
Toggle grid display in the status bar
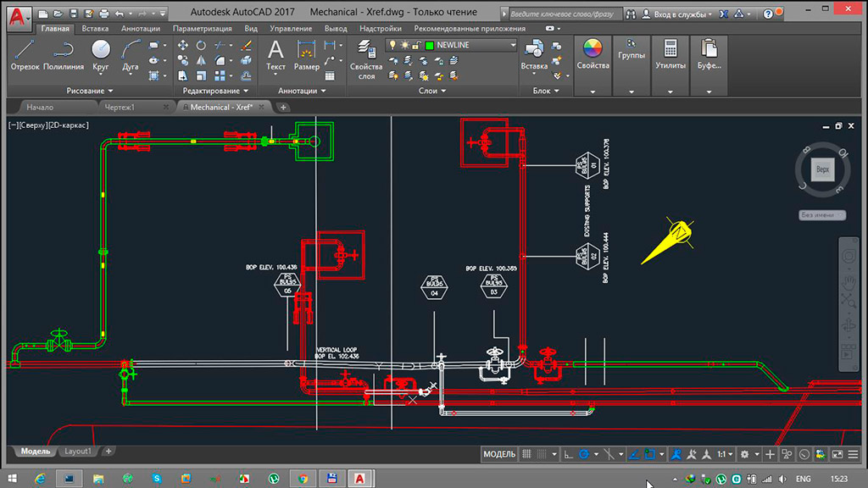pyautogui.click(x=526, y=454)
